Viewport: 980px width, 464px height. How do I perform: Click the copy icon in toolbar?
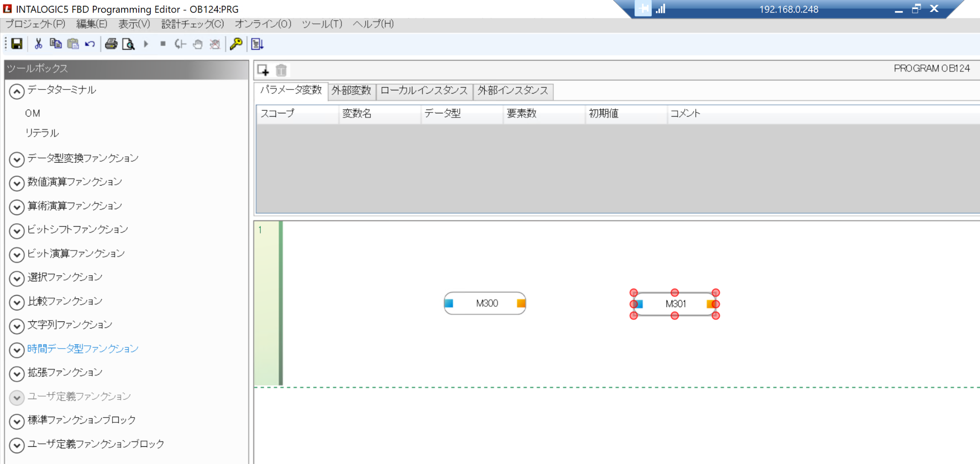(x=56, y=44)
